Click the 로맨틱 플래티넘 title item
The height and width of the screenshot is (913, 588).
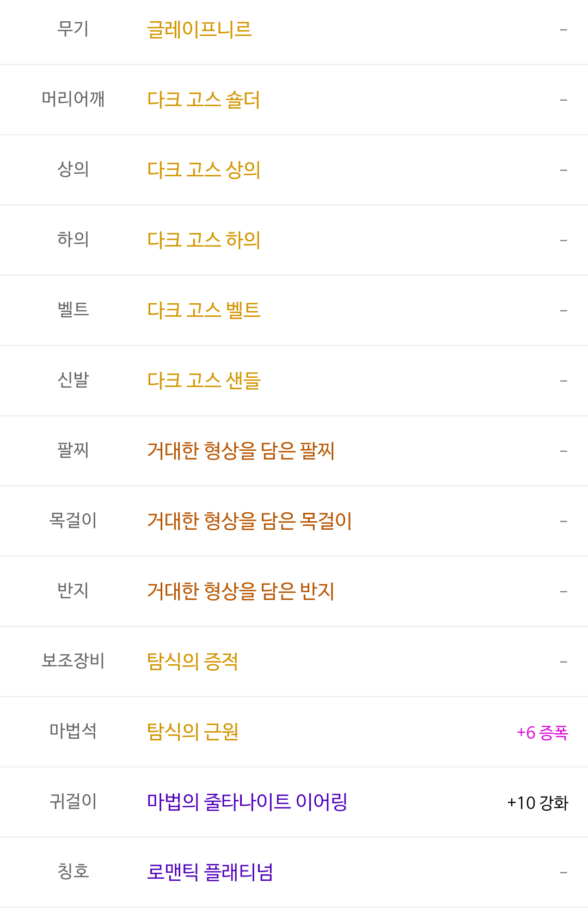click(210, 872)
